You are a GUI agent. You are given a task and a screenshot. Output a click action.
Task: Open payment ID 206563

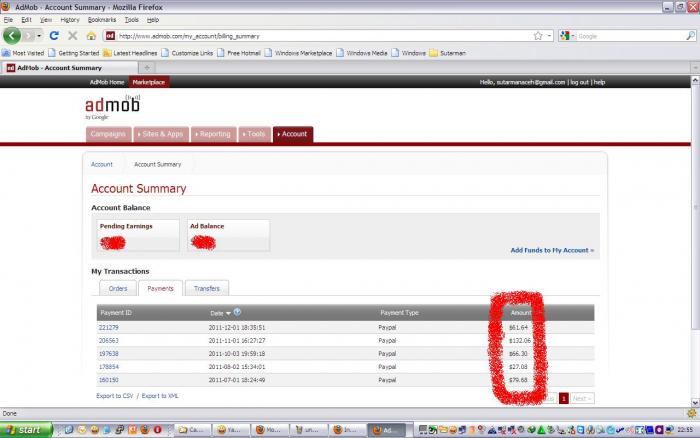coord(108,340)
